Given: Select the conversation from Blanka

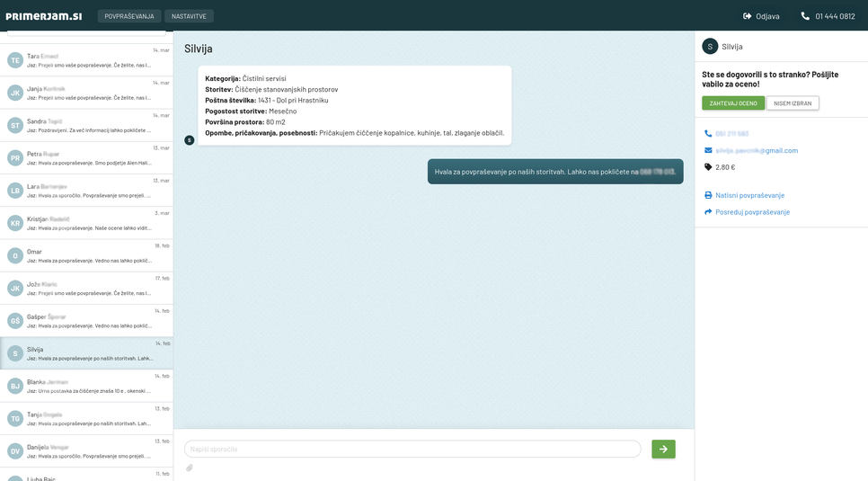Looking at the screenshot, I should coord(87,386).
